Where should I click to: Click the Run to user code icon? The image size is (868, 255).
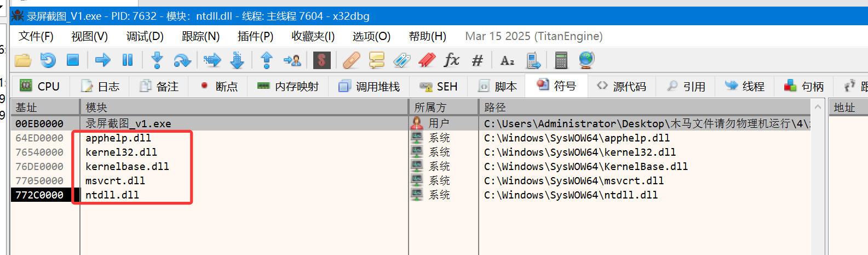click(x=292, y=60)
